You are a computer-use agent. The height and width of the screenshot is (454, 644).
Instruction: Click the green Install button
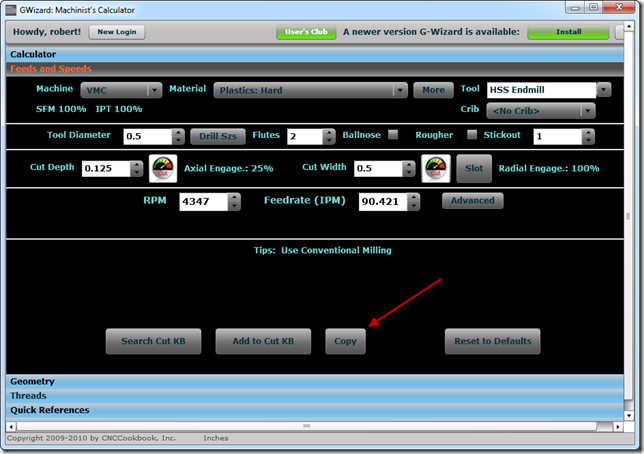568,32
